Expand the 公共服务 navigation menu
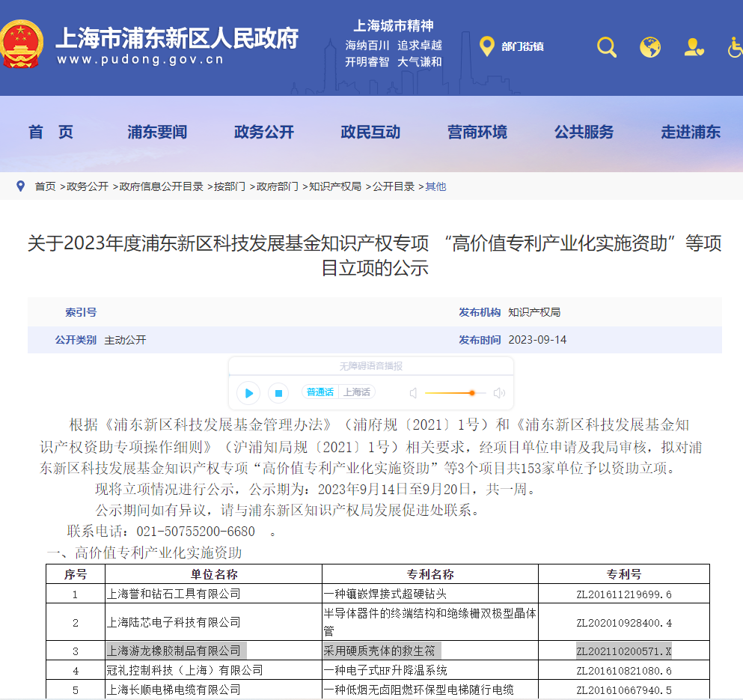Viewport: 743px width, 700px height. [584, 133]
